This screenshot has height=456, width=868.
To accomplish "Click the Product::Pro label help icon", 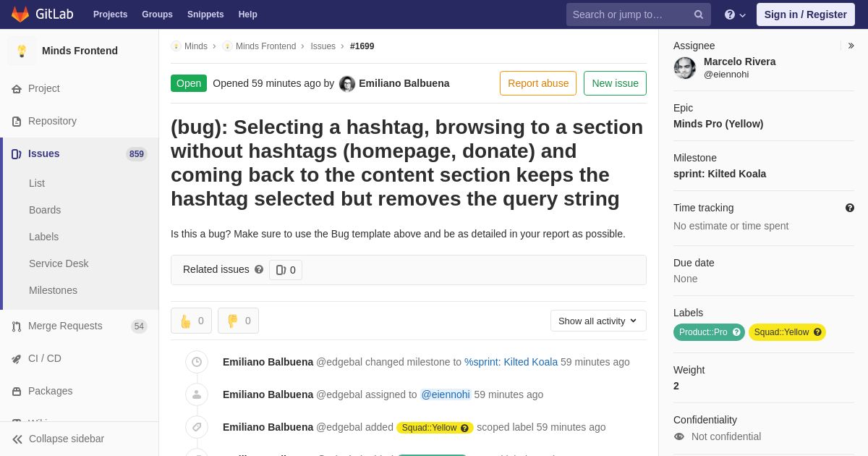I will pos(736,332).
